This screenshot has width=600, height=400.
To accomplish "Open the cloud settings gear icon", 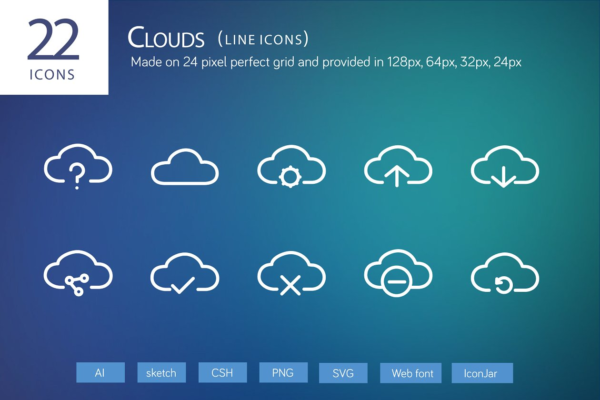I will point(289,165).
